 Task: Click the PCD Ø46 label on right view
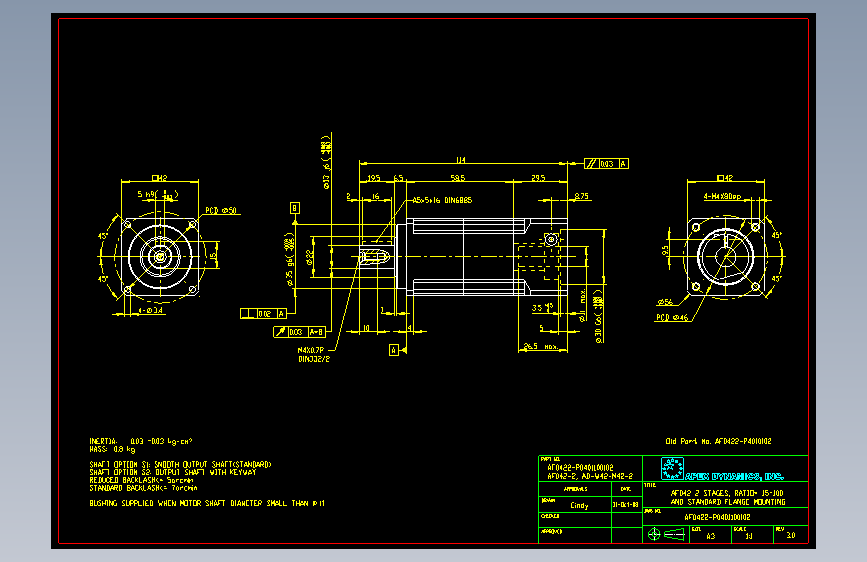672,318
